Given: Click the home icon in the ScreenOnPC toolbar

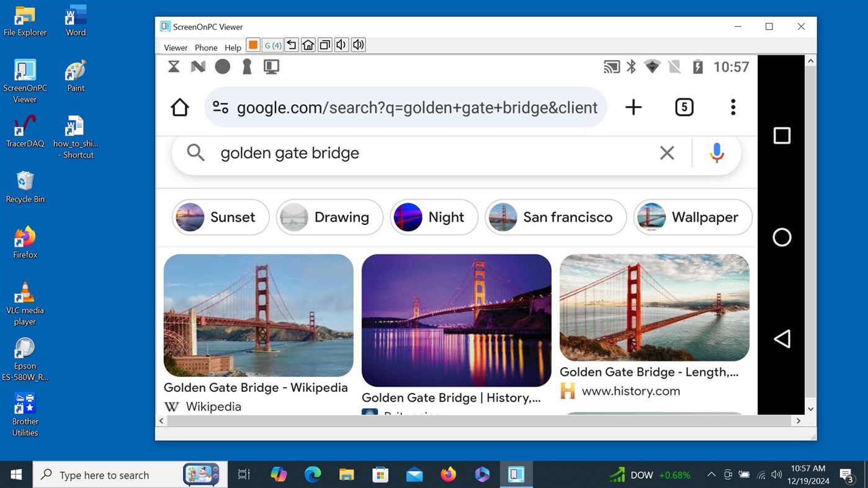Looking at the screenshot, I should point(308,45).
